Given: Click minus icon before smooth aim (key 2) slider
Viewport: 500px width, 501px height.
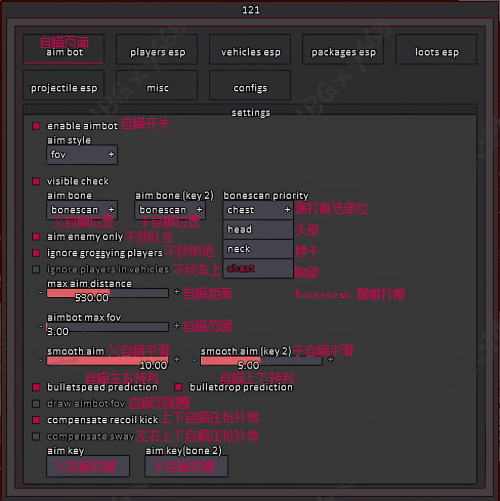Looking at the screenshot, I should [x=194, y=360].
